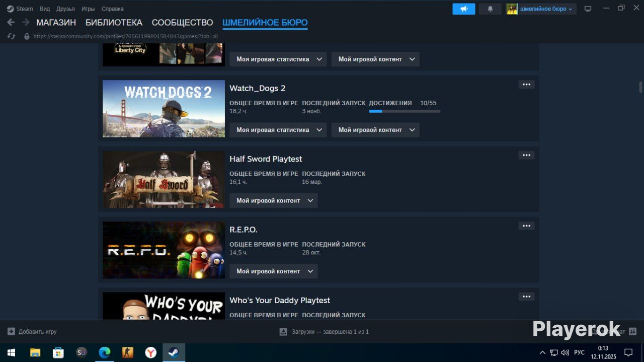Viewport: 644px width, 362px height.
Task: Expand Мой игровой контент for Watch_Dogs 2
Action: click(375, 130)
